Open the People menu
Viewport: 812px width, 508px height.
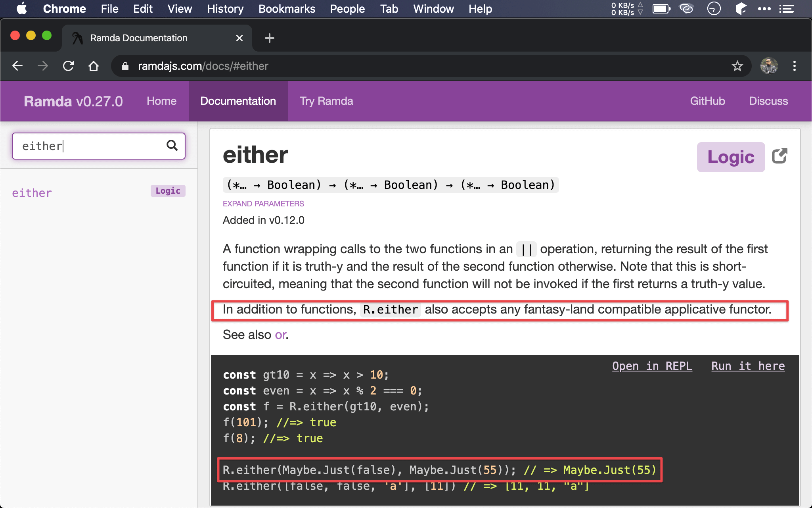click(x=347, y=9)
